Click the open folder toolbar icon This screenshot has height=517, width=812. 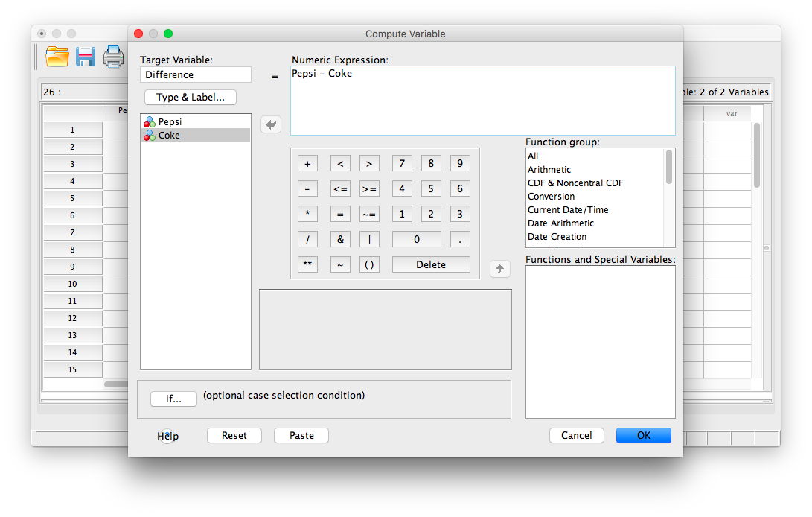(57, 57)
